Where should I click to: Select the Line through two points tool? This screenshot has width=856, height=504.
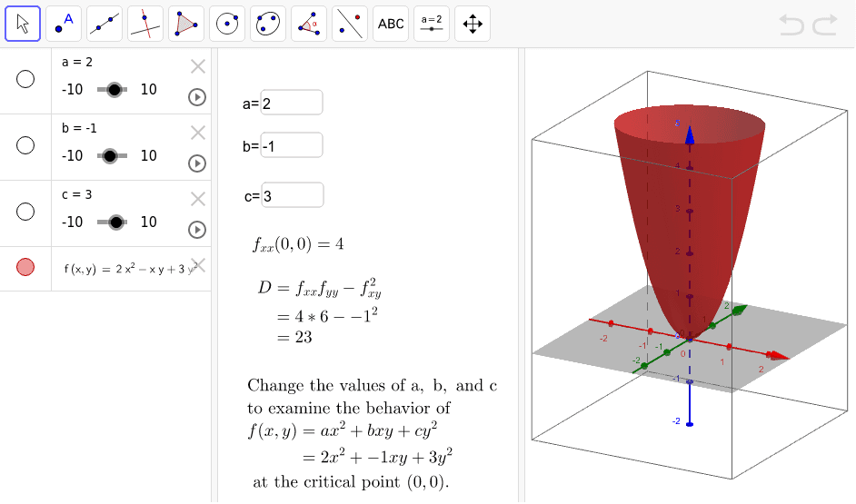point(105,24)
